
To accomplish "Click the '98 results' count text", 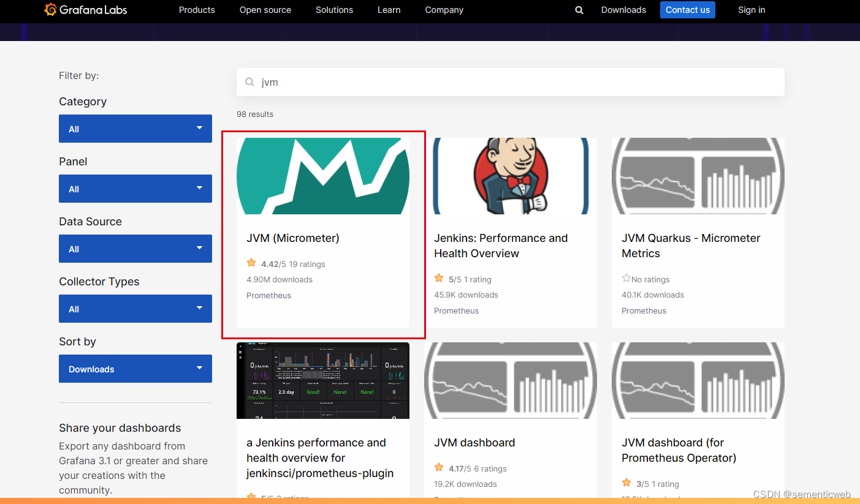I will coord(255,115).
